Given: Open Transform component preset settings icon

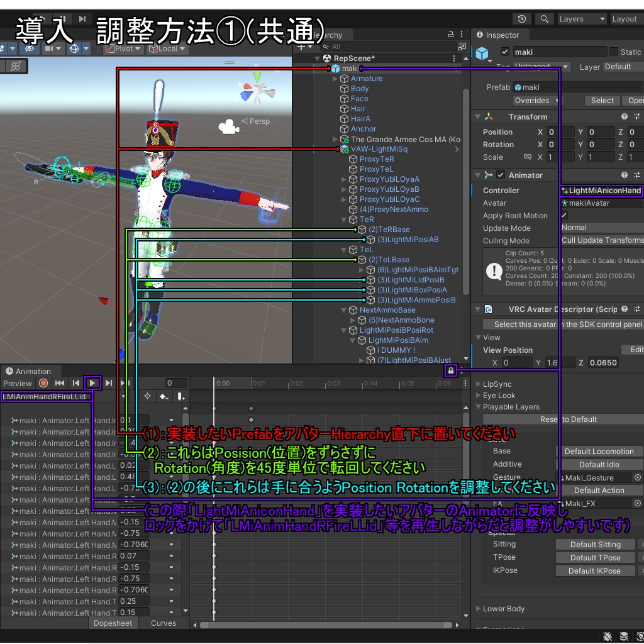Looking at the screenshot, I should pos(636,116).
